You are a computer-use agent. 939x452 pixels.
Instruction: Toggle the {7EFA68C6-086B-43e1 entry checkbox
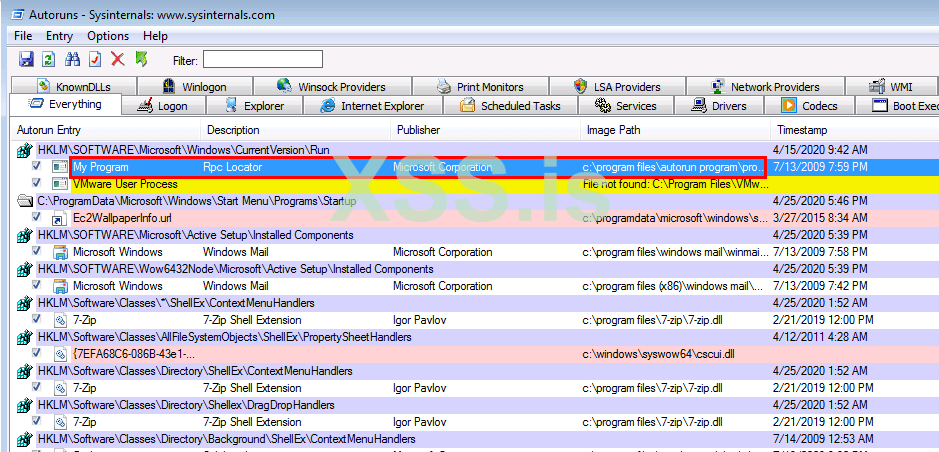[x=37, y=353]
